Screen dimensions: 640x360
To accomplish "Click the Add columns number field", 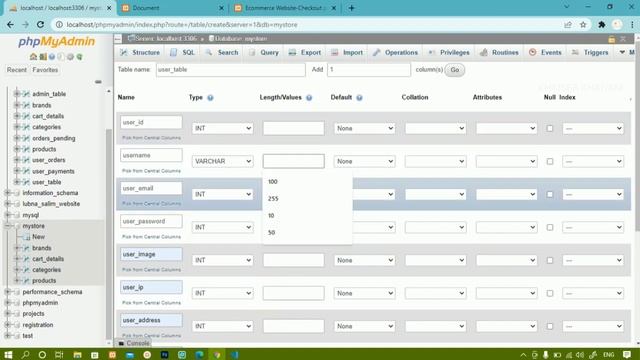I will (x=369, y=70).
